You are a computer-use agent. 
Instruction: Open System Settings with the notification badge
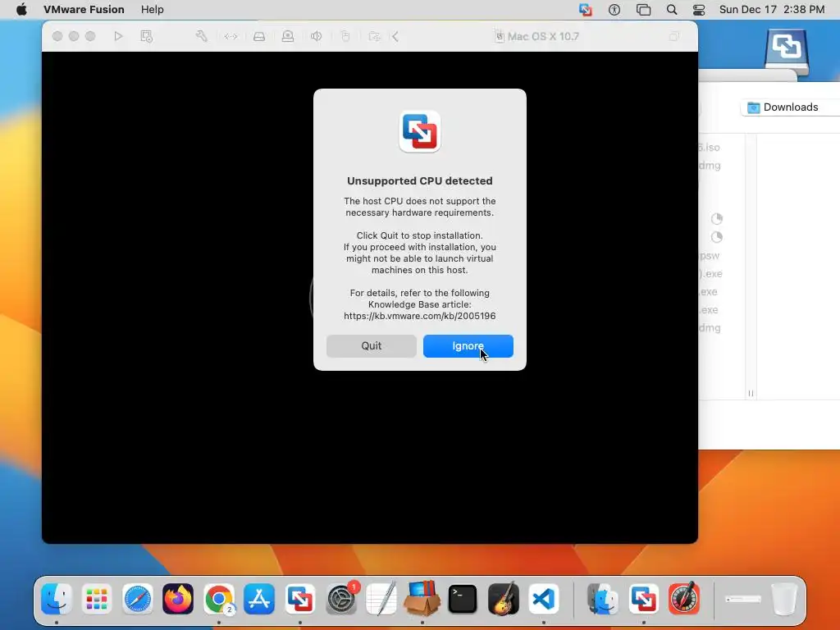click(x=340, y=598)
